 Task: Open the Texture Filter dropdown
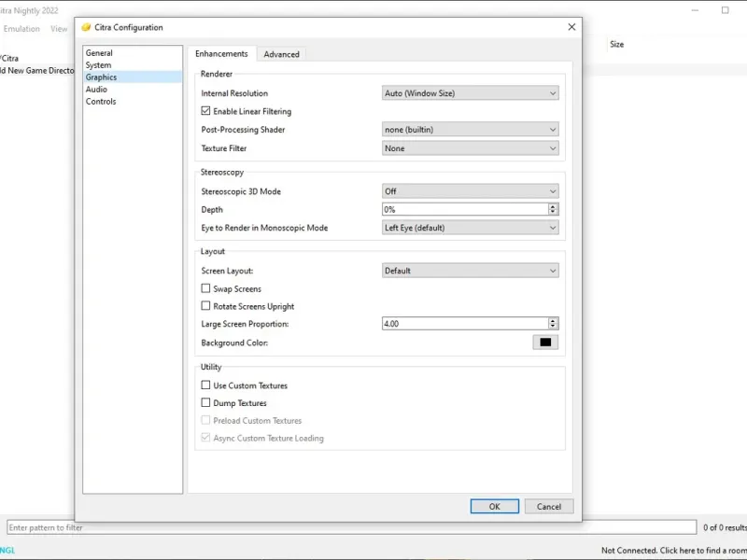point(471,148)
